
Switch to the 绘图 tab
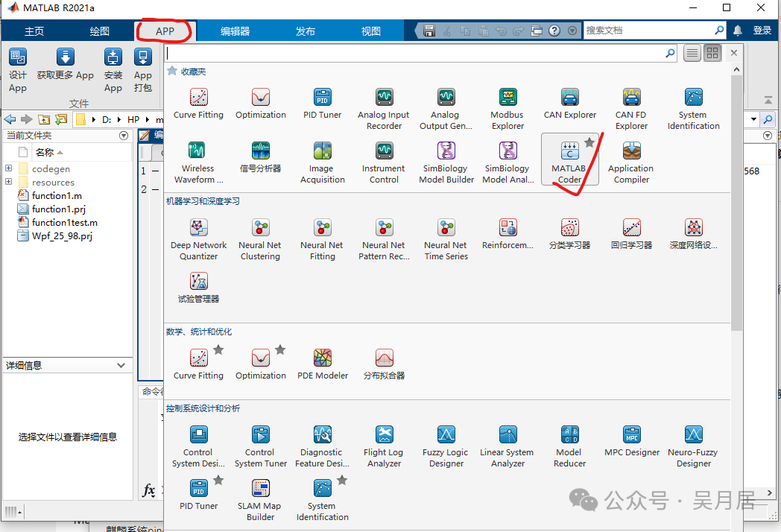(x=99, y=31)
